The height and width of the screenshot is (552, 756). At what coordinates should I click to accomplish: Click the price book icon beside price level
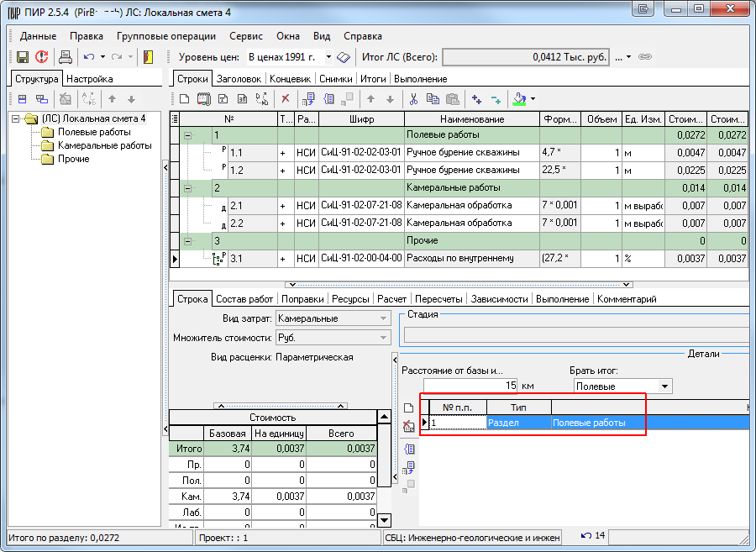click(x=343, y=57)
